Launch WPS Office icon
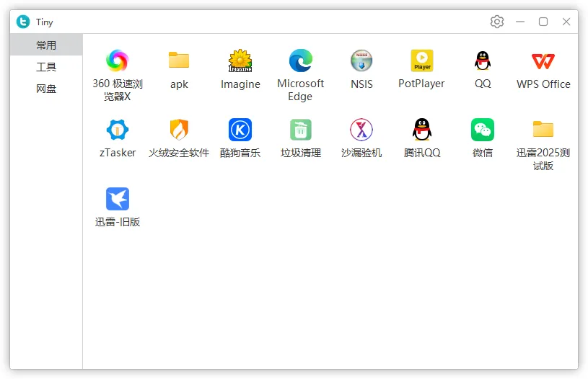The width and height of the screenshot is (588, 379). coord(543,61)
